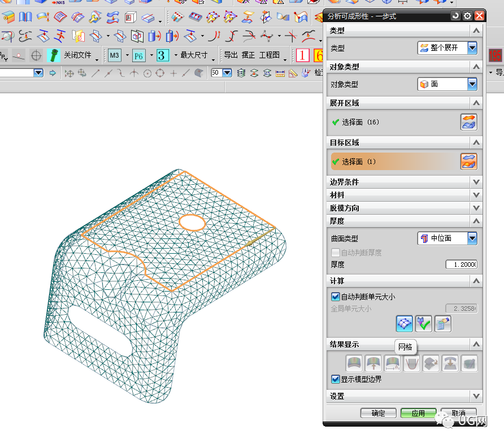This screenshot has height=443, width=504.
Task: Click 最大尺寸 toolbar item
Action: [194, 55]
